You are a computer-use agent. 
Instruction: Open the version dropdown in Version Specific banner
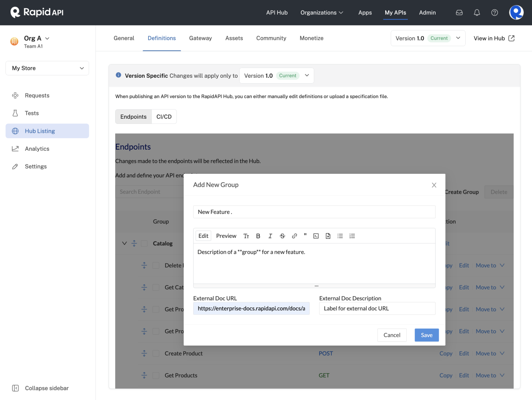point(276,75)
